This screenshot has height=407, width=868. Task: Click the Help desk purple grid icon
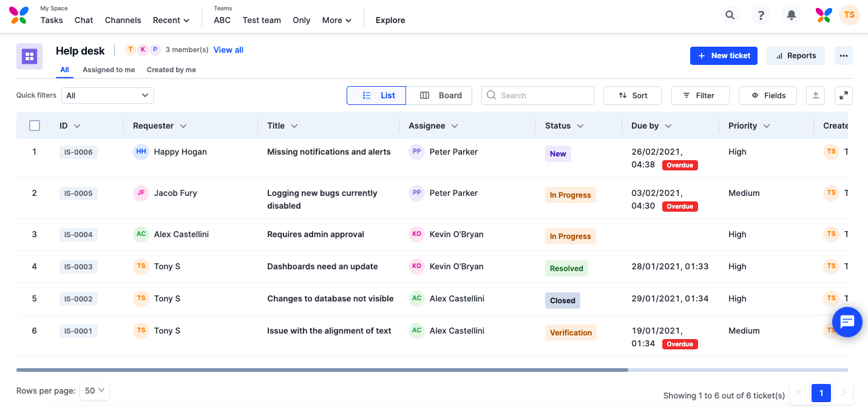[29, 56]
